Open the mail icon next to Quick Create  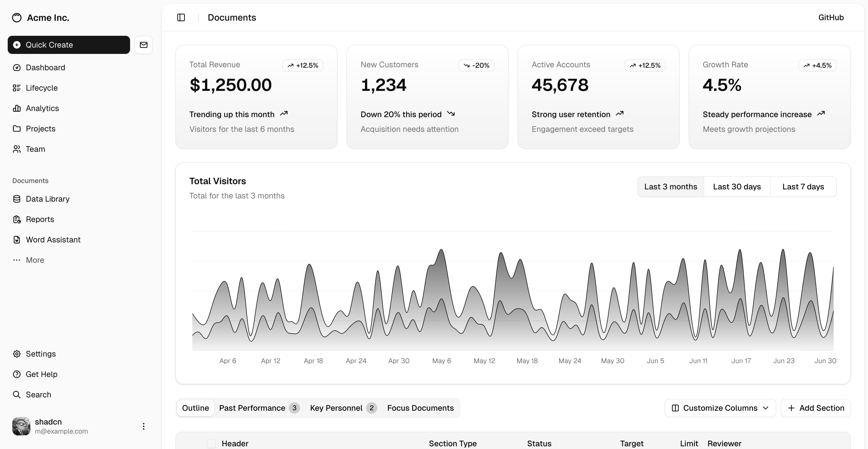(x=143, y=44)
